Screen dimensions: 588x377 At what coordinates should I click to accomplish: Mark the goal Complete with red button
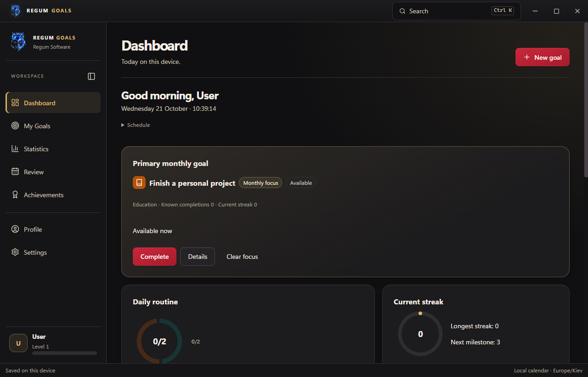154,257
